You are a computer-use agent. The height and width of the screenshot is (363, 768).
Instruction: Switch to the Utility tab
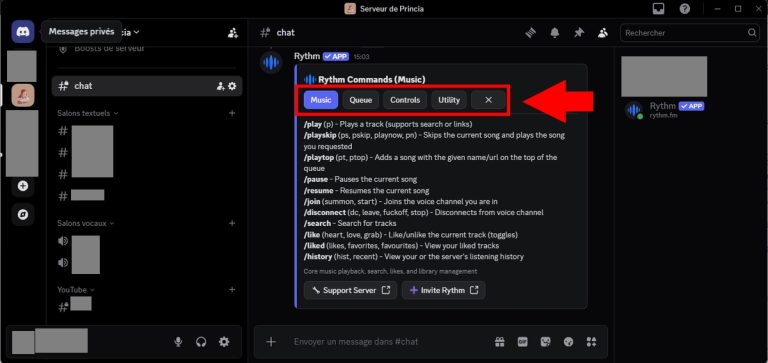pos(449,100)
